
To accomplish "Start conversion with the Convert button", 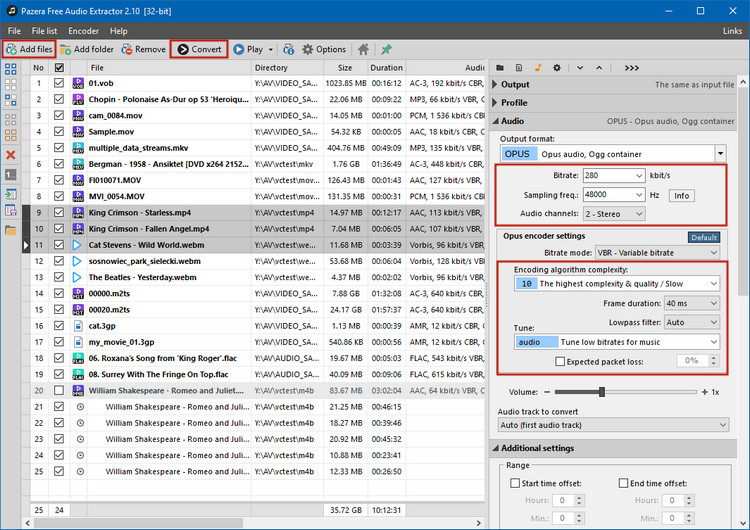I will click(x=199, y=49).
